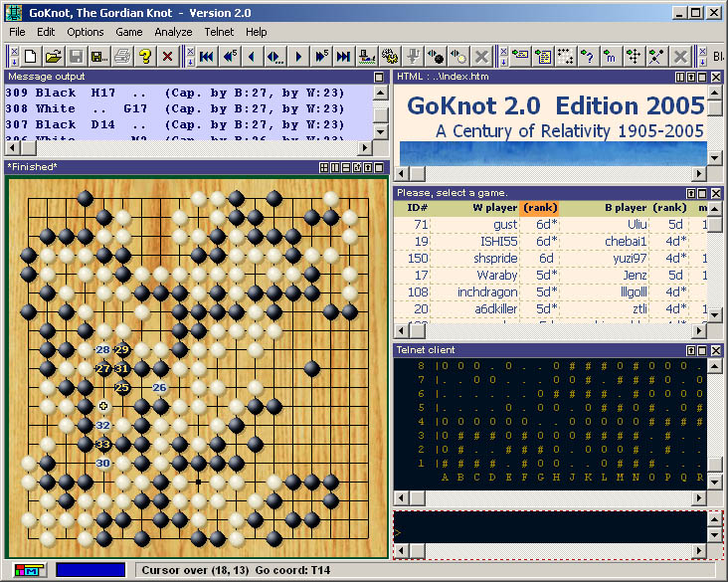Screen dimensions: 728x582
Task: Create a new game with the blank page icon
Action: pyautogui.click(x=31, y=57)
